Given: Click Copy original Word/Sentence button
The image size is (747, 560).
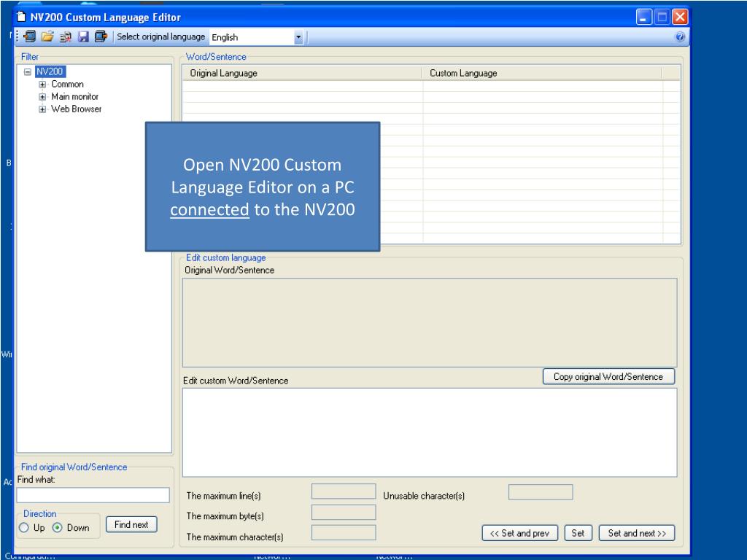Looking at the screenshot, I should [609, 376].
